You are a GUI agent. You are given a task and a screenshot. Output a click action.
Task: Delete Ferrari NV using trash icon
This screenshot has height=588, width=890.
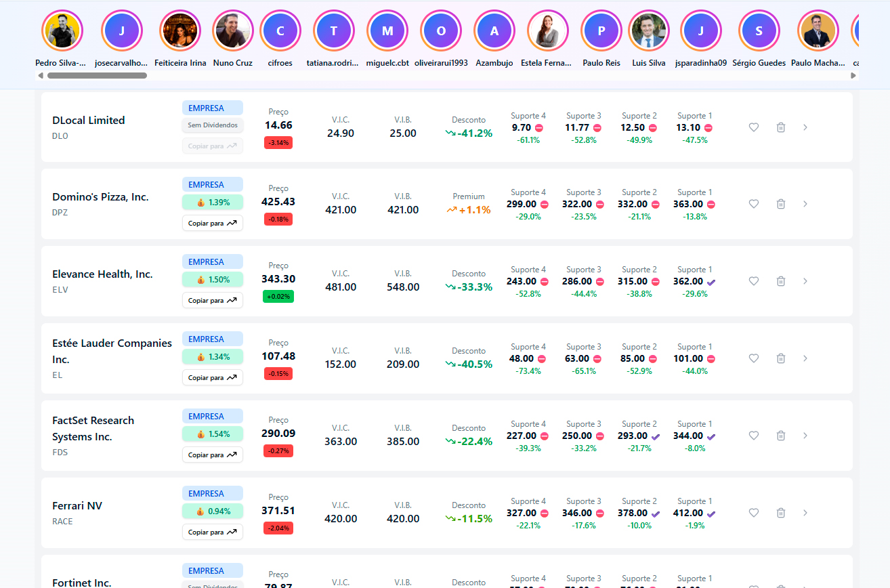[780, 513]
